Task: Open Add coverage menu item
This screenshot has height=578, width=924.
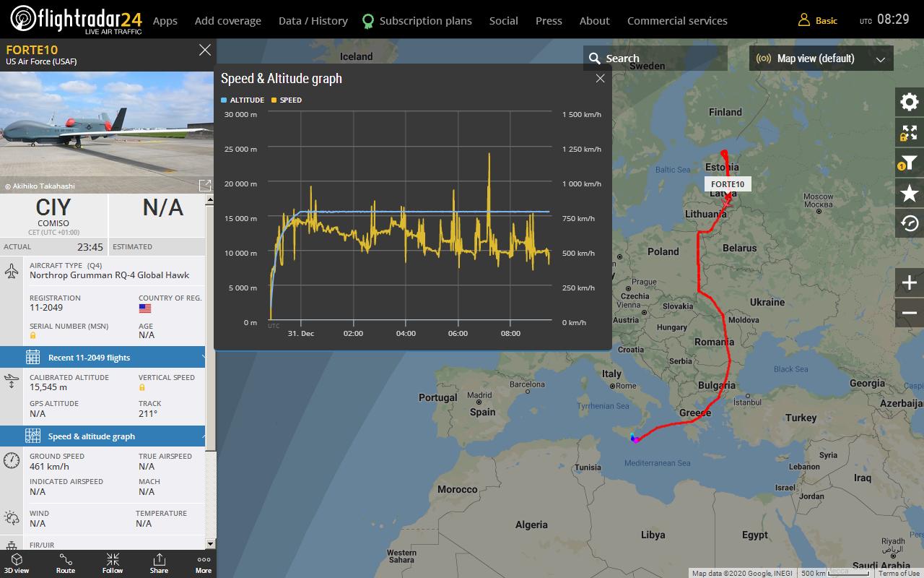Action: pyautogui.click(x=228, y=20)
